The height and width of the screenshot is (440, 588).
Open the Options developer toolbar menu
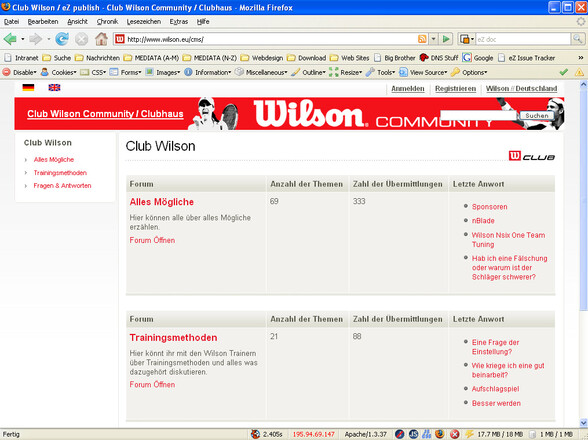tap(469, 72)
